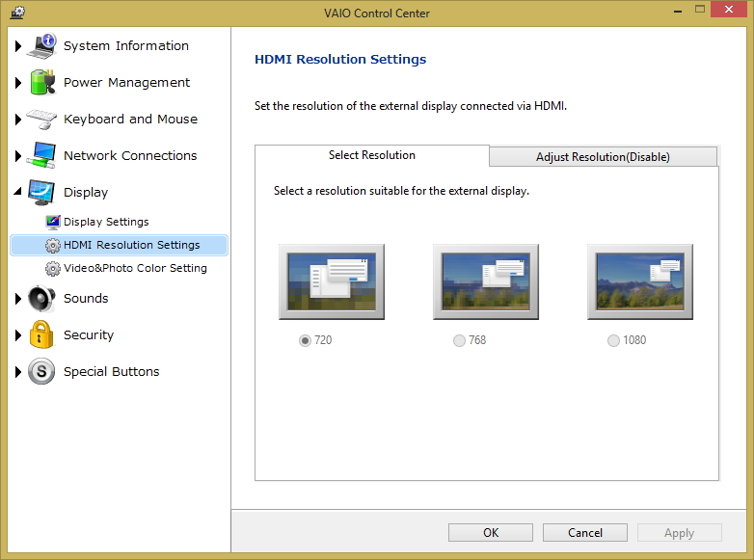
Task: Expand the Special Buttons category arrow
Action: [x=18, y=372]
